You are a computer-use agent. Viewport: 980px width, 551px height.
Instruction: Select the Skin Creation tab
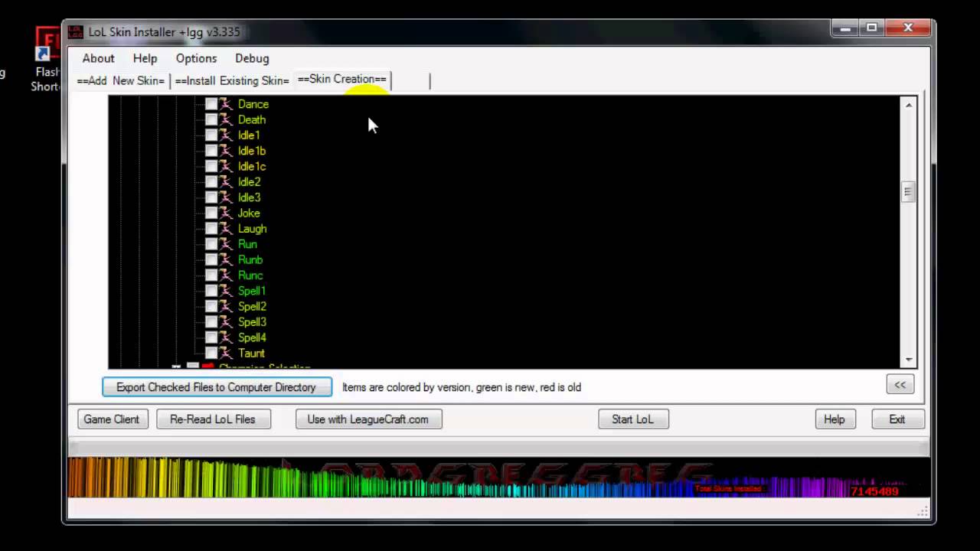(x=342, y=79)
